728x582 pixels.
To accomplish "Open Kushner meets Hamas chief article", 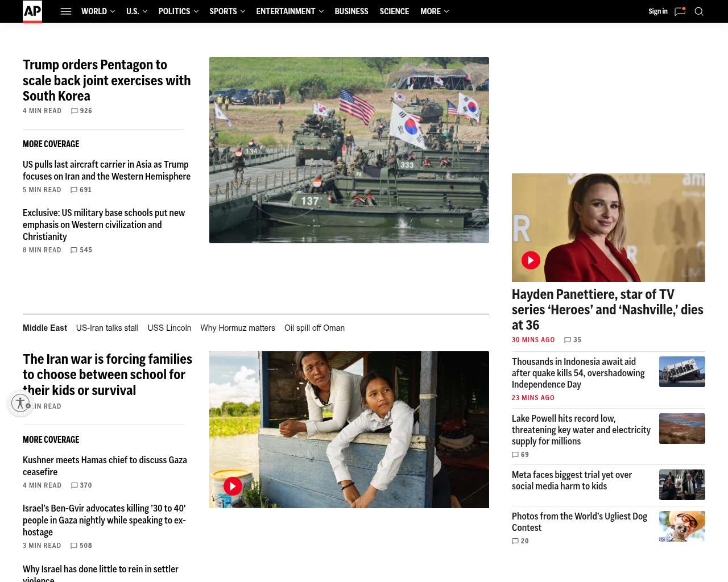I will 105,466.
